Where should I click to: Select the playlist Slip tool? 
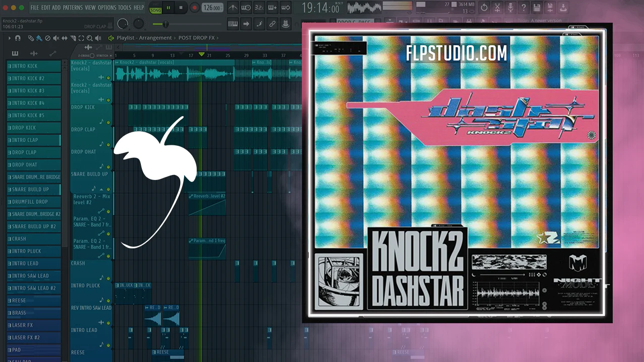[x=64, y=38]
